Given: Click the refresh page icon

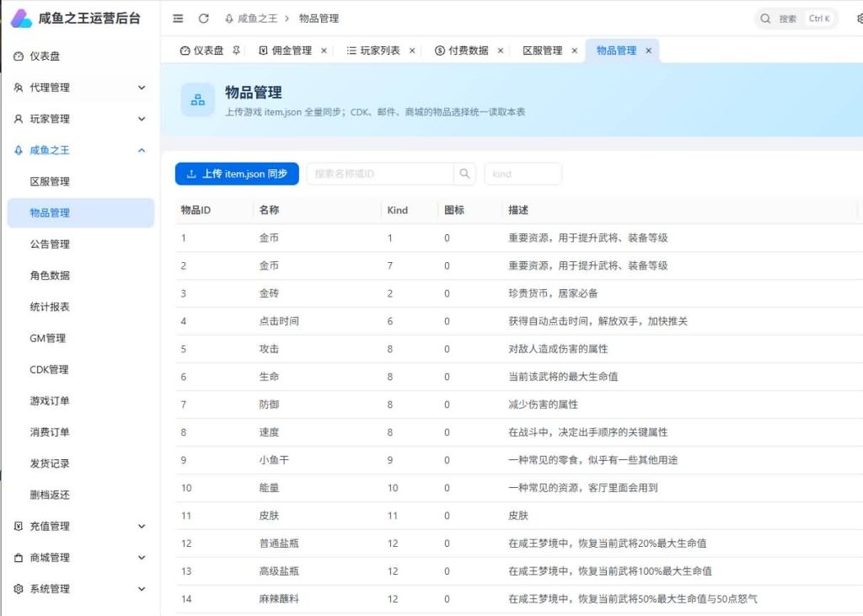Looking at the screenshot, I should pyautogui.click(x=204, y=19).
